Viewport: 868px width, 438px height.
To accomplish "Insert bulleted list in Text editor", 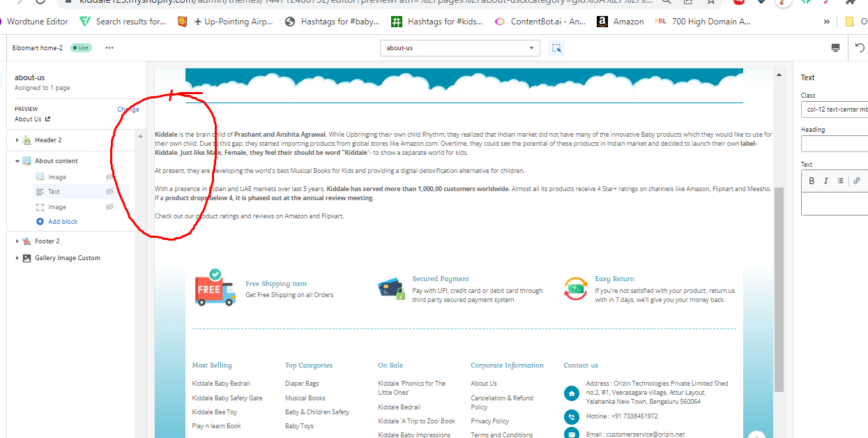I will click(x=840, y=180).
